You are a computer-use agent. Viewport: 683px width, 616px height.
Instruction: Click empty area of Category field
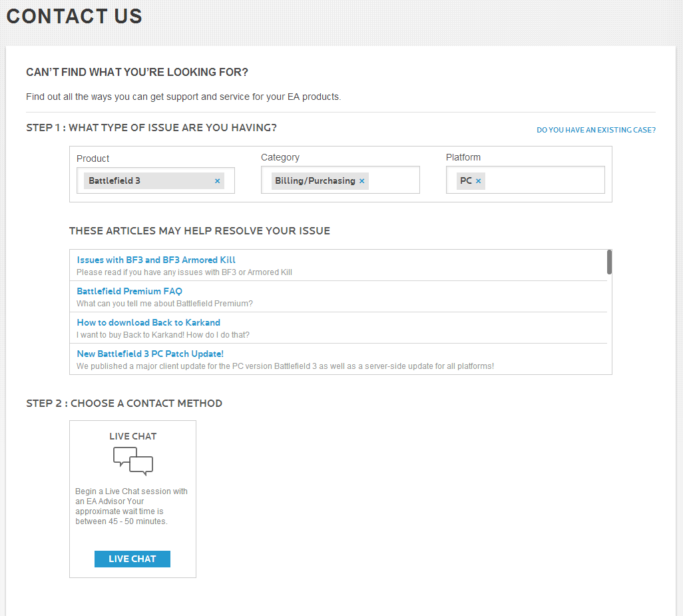pyautogui.click(x=393, y=180)
